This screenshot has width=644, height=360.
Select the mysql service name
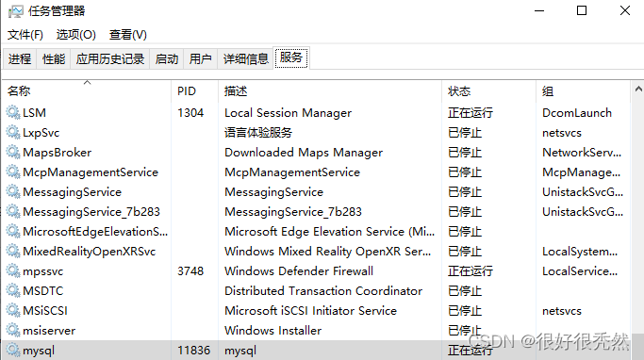[39, 351]
